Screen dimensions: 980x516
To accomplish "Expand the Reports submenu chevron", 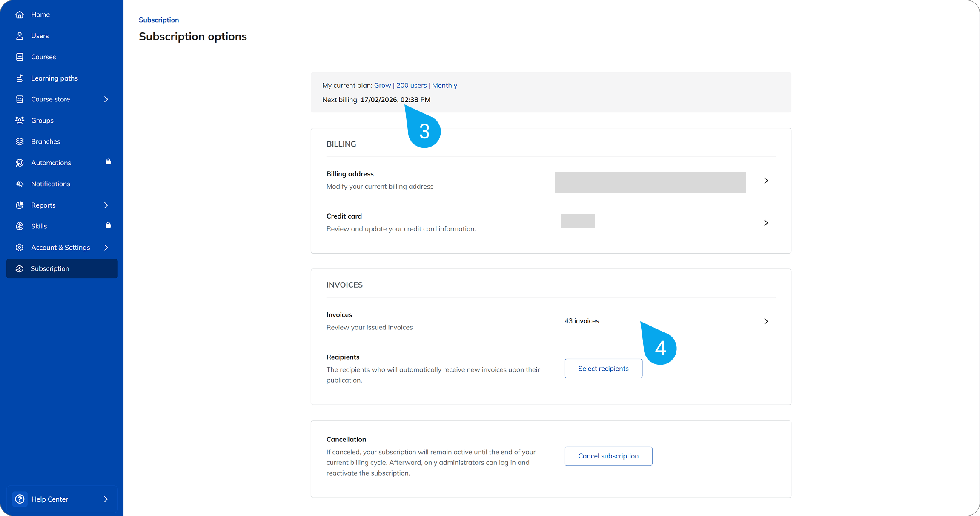I will [x=106, y=205].
